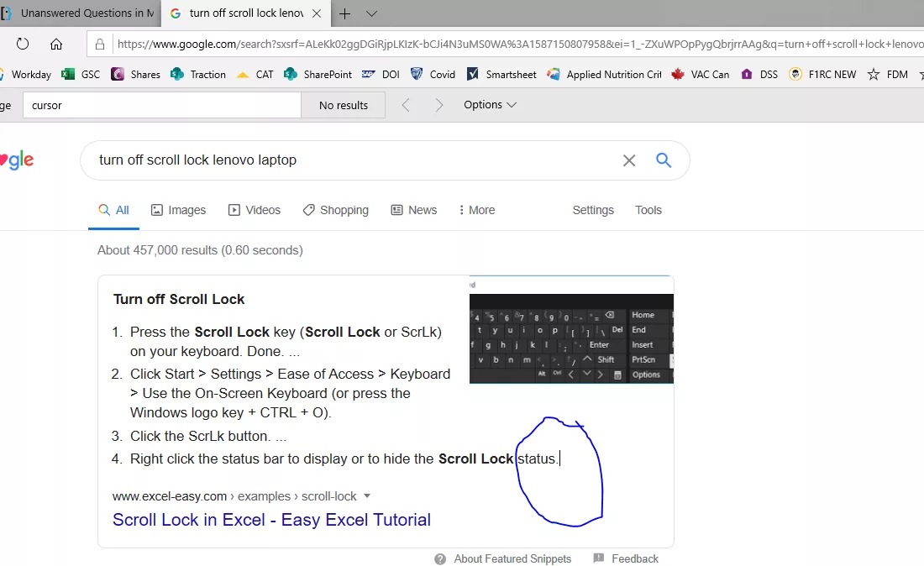Click the 'About 457,000 results' text

click(x=200, y=250)
